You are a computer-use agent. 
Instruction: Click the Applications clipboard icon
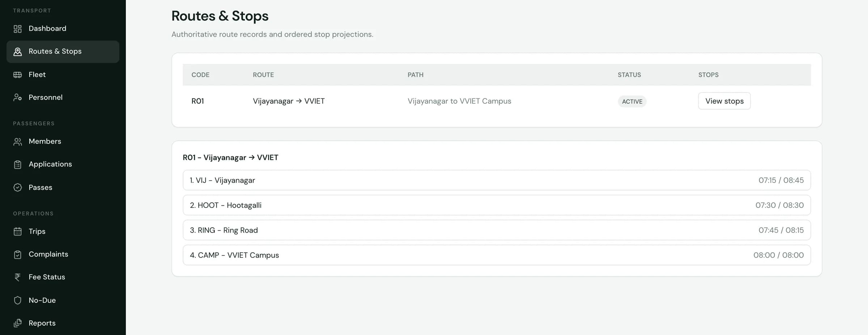[x=17, y=164]
